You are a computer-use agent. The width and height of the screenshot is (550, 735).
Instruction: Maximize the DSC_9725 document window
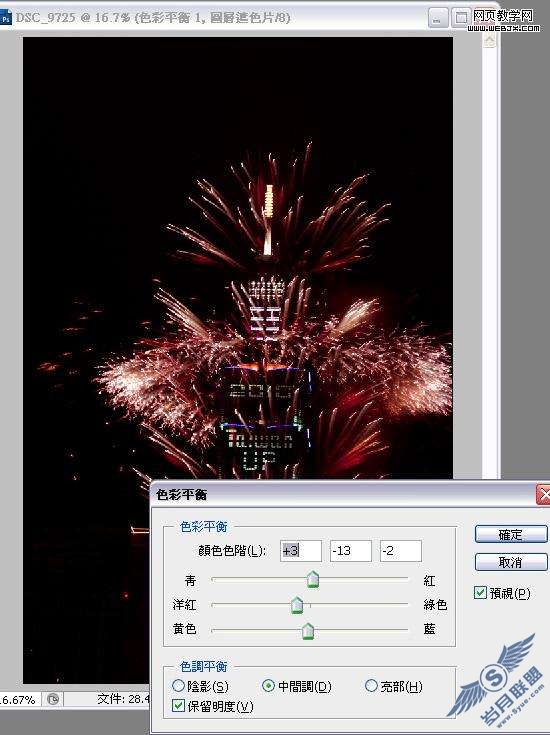pyautogui.click(x=461, y=18)
